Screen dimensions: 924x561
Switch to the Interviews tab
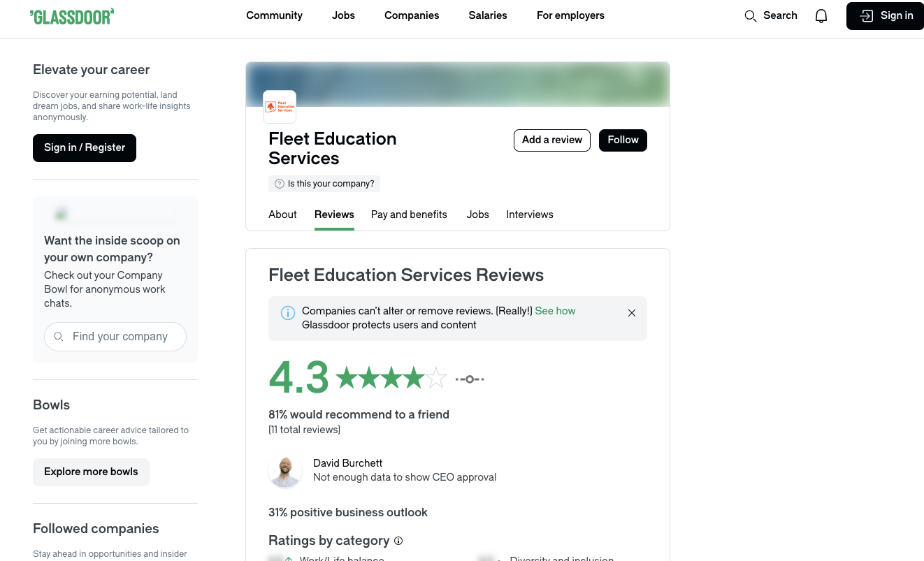click(529, 214)
